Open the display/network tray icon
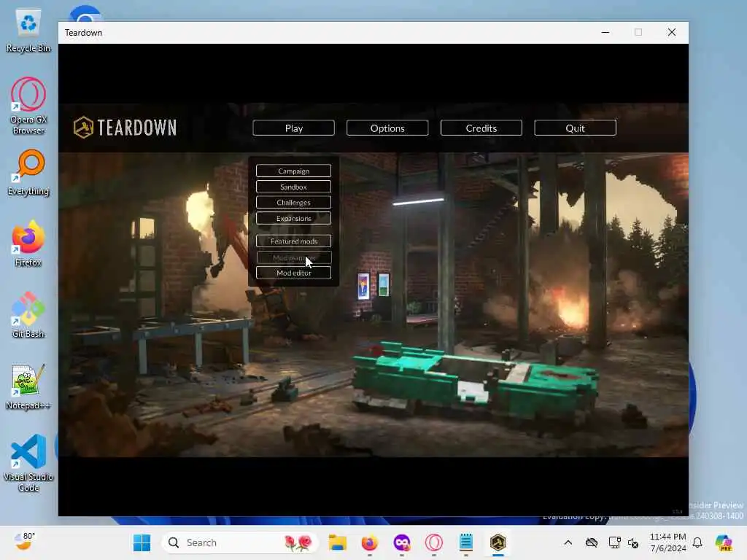The image size is (747, 560). click(614, 542)
